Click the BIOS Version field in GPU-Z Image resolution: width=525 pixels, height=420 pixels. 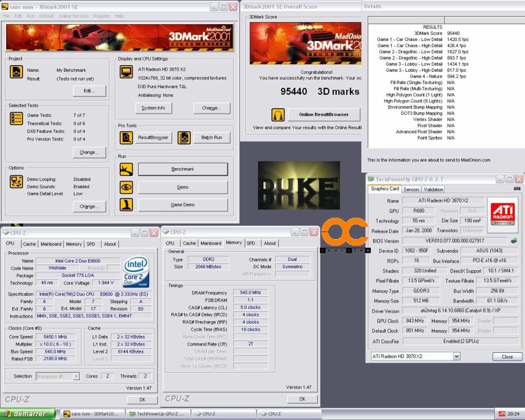coord(455,241)
